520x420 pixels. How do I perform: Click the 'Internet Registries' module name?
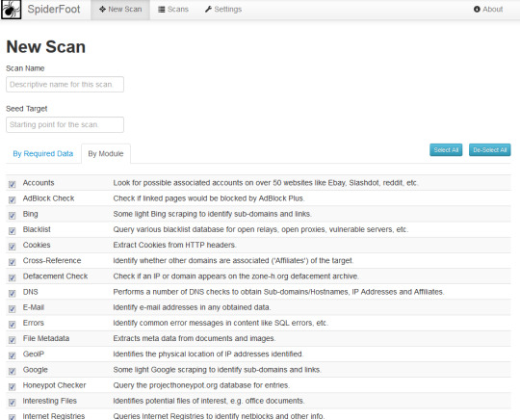click(54, 416)
